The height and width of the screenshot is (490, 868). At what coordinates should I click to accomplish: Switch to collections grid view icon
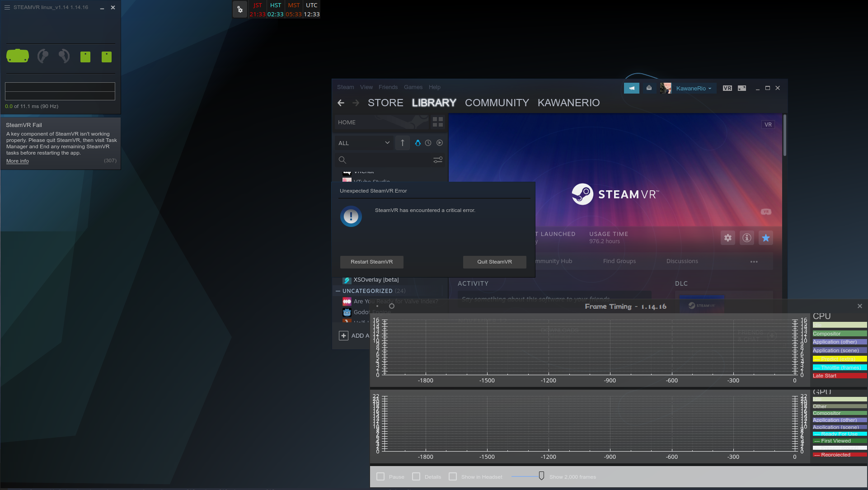click(x=438, y=122)
